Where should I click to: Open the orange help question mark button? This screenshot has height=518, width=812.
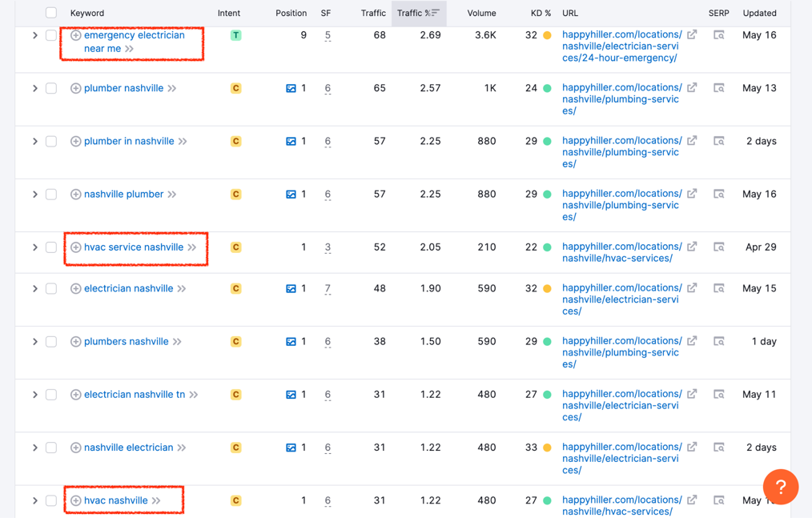click(781, 487)
